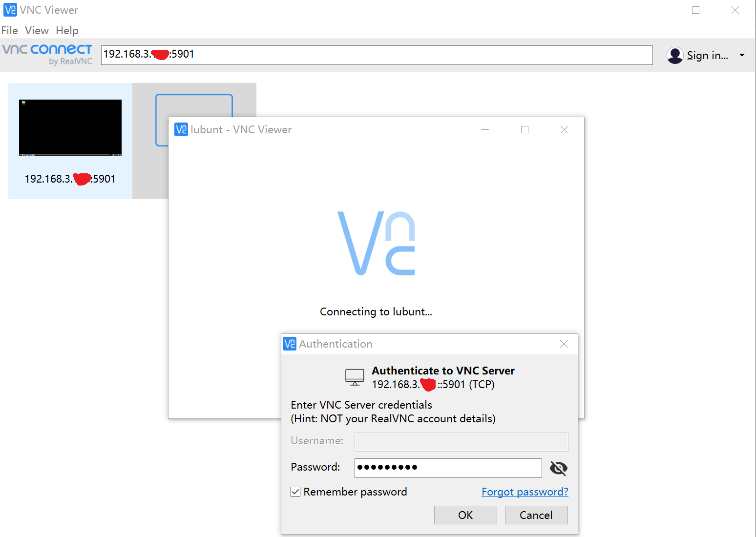Open the File menu
This screenshot has width=756, height=537.
click(10, 30)
